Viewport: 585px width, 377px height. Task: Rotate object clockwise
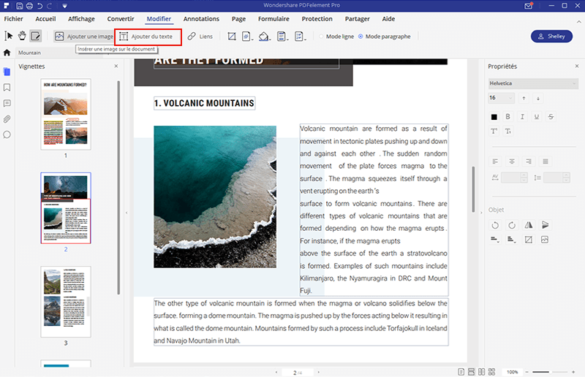pyautogui.click(x=512, y=225)
